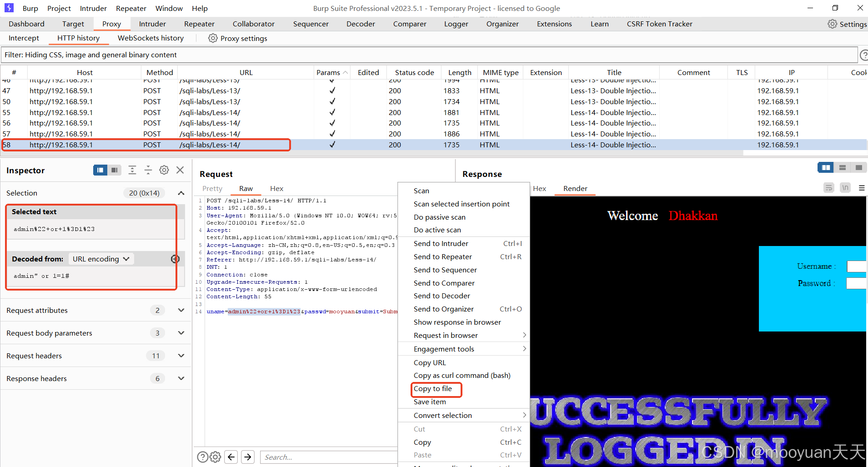Collapse all Inspector sections icon

(x=148, y=170)
